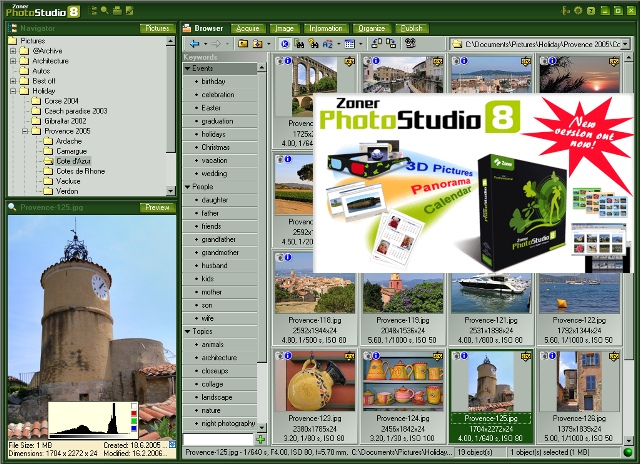This screenshot has height=464, width=640.
Task: Open the folder path dropdown
Action: (x=626, y=44)
